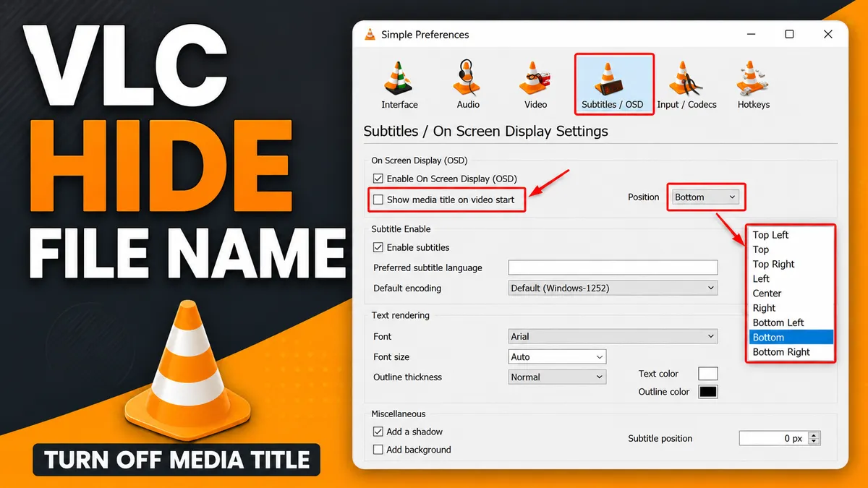The height and width of the screenshot is (488, 868).
Task: Enable the Add background checkbox
Action: pyautogui.click(x=378, y=450)
